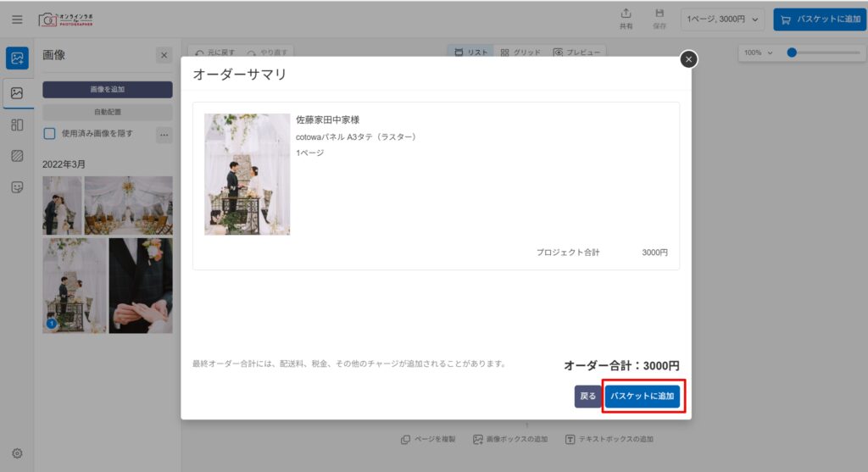The image size is (868, 472).
Task: Open settings gear icon
Action: click(17, 453)
